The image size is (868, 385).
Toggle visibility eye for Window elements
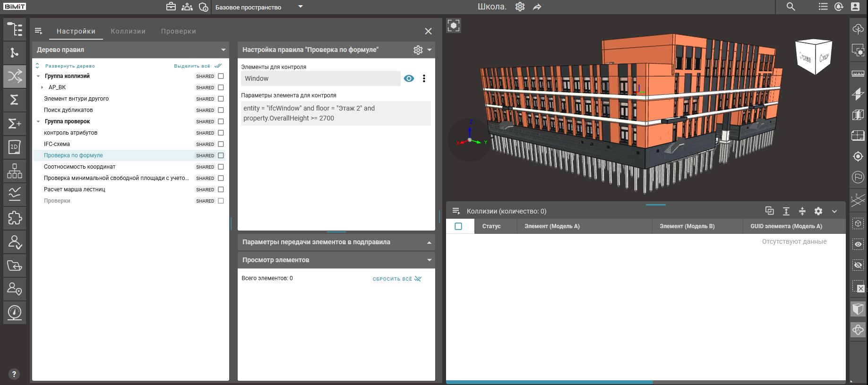coord(409,78)
